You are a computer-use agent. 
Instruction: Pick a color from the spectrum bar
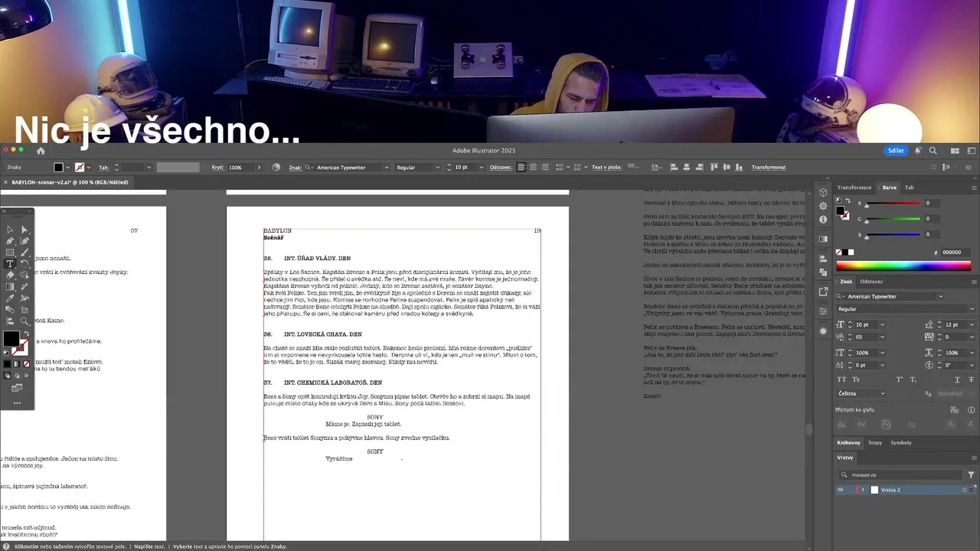(x=903, y=266)
